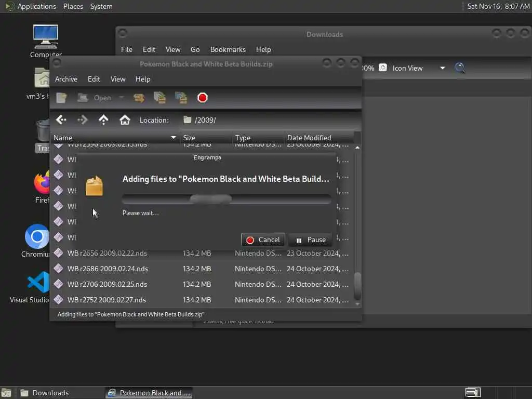Go up one level with up arrow

[x=103, y=120]
